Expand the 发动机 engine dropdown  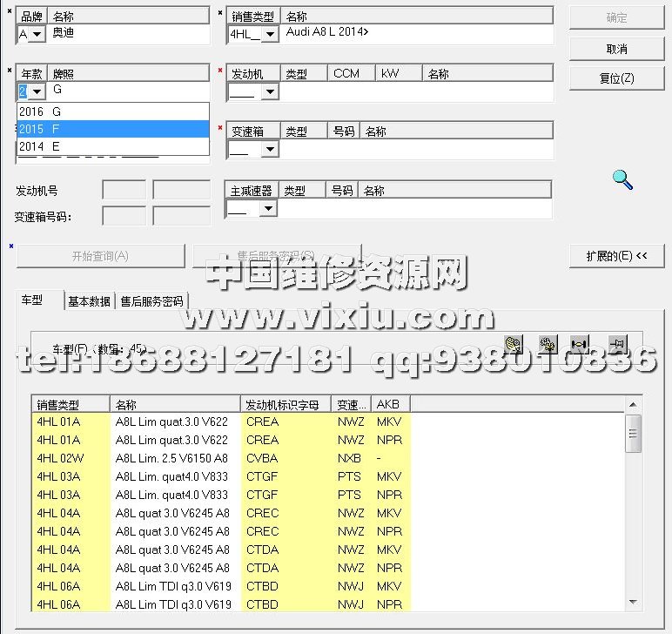pos(269,92)
